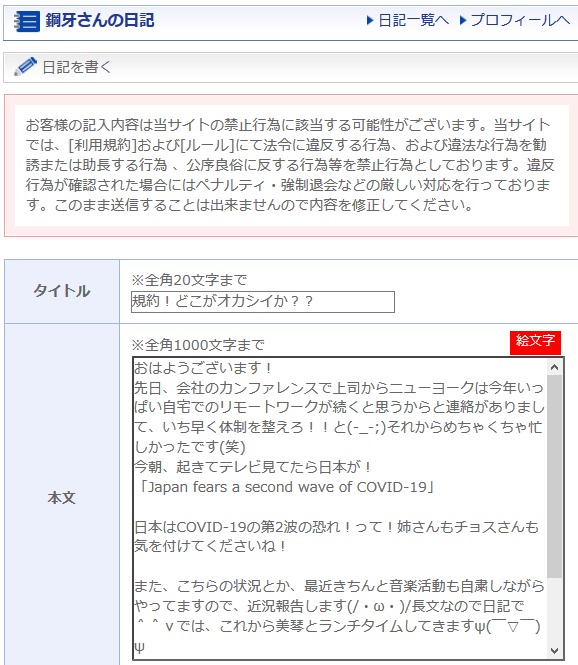
Task: Focus the タイトル input field
Action: tap(263, 302)
